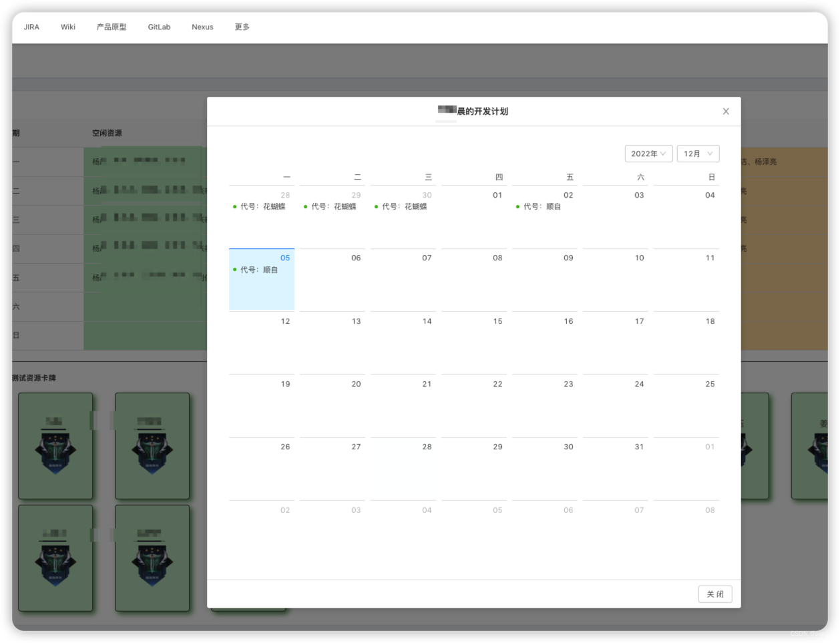Close the development plan dialog with X
The image size is (840, 643).
(x=726, y=112)
